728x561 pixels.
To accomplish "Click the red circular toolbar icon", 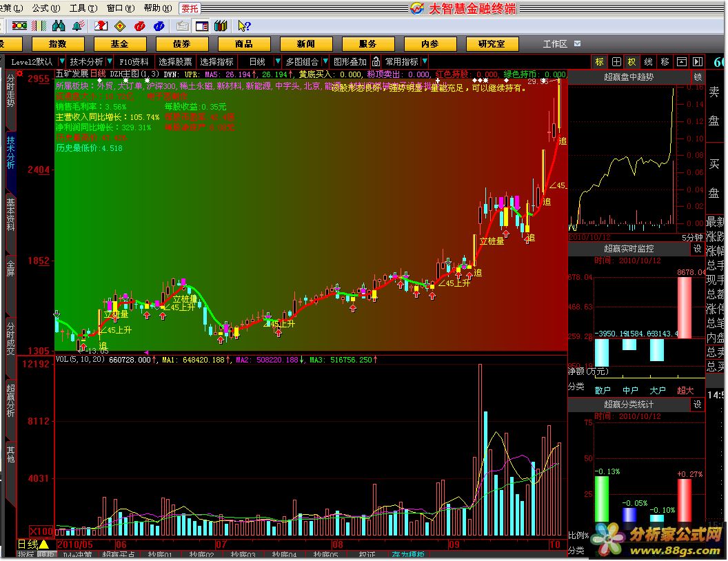I will click(140, 26).
